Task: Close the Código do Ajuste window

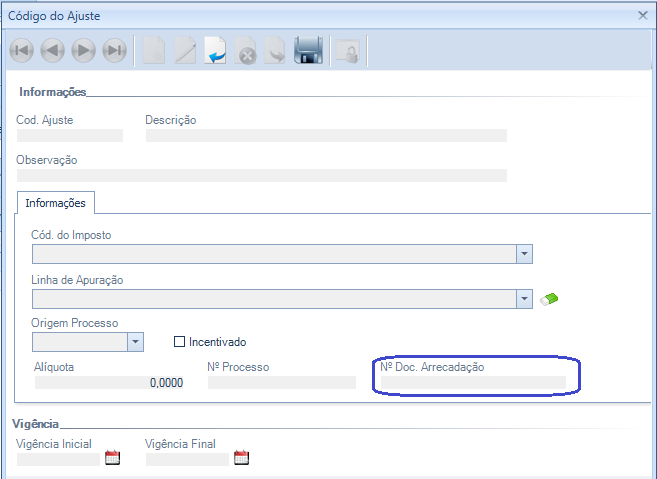Action: click(643, 16)
